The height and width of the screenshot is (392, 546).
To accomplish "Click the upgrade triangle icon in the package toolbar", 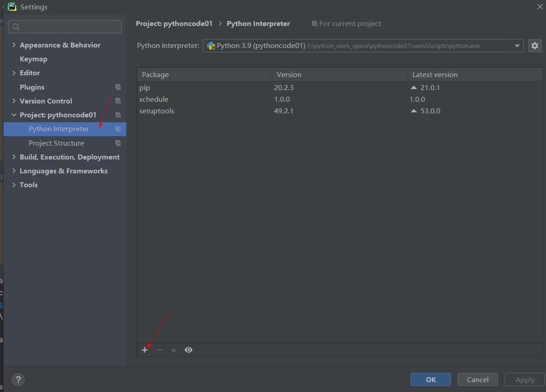I will [x=173, y=349].
